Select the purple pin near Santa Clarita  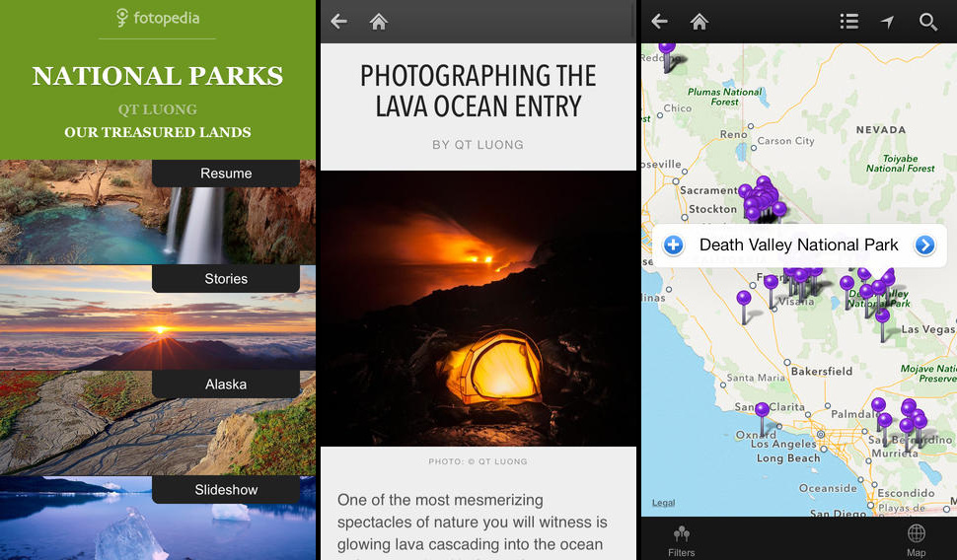click(x=762, y=410)
